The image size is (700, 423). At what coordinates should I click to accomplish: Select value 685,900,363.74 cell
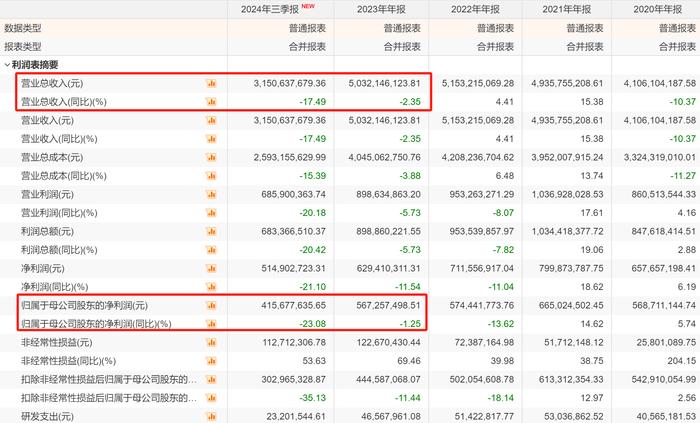tap(293, 195)
